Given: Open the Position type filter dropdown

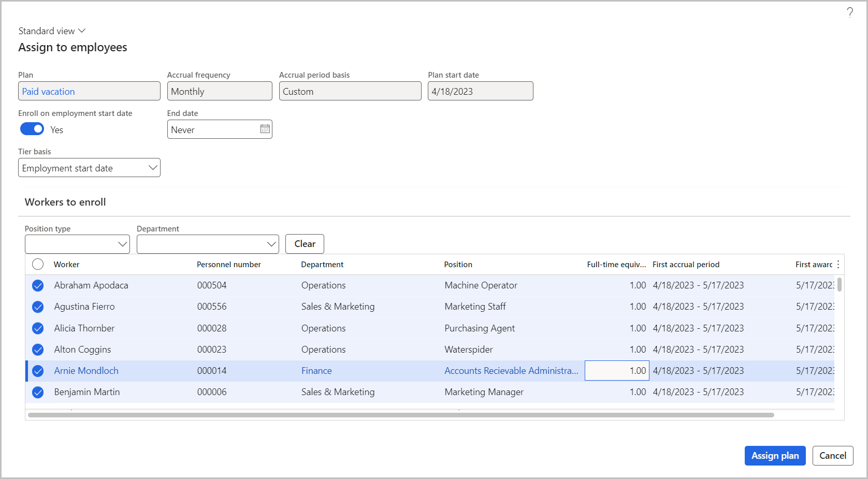Looking at the screenshot, I should coord(77,244).
